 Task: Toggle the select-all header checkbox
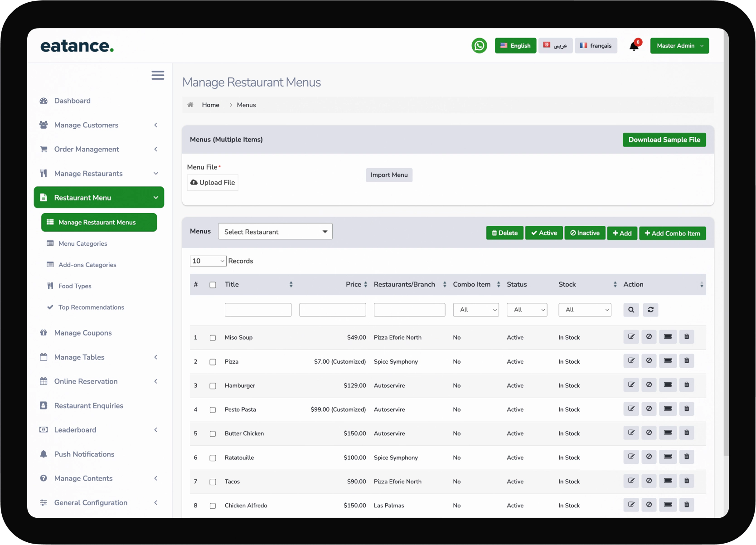(x=213, y=285)
